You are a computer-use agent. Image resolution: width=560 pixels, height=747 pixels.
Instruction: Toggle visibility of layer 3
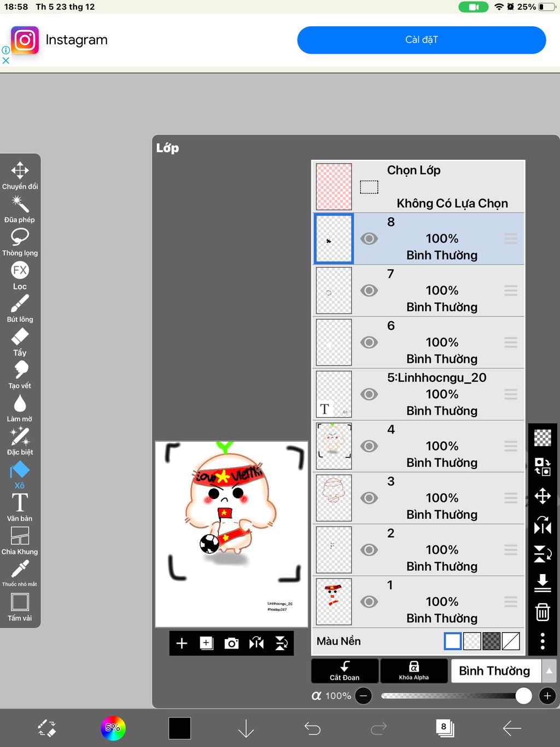point(369,498)
